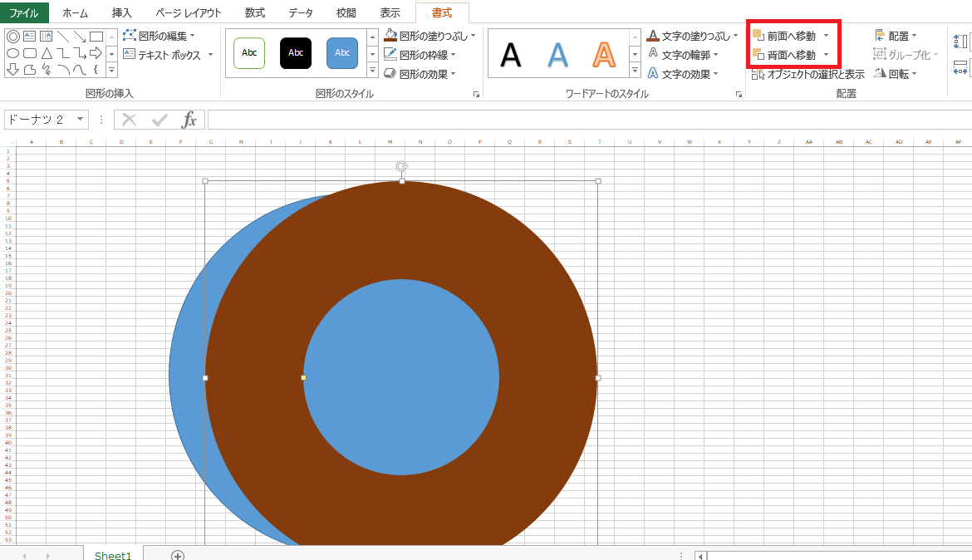
Task: Select the scribble shape tool
Action: point(46,70)
